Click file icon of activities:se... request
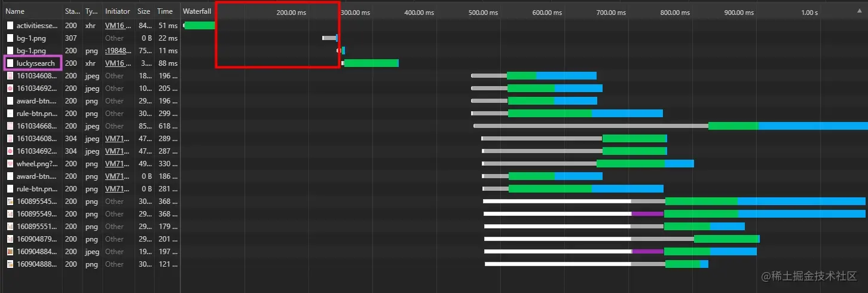Screen dimensions: 868x293 (x=10, y=26)
